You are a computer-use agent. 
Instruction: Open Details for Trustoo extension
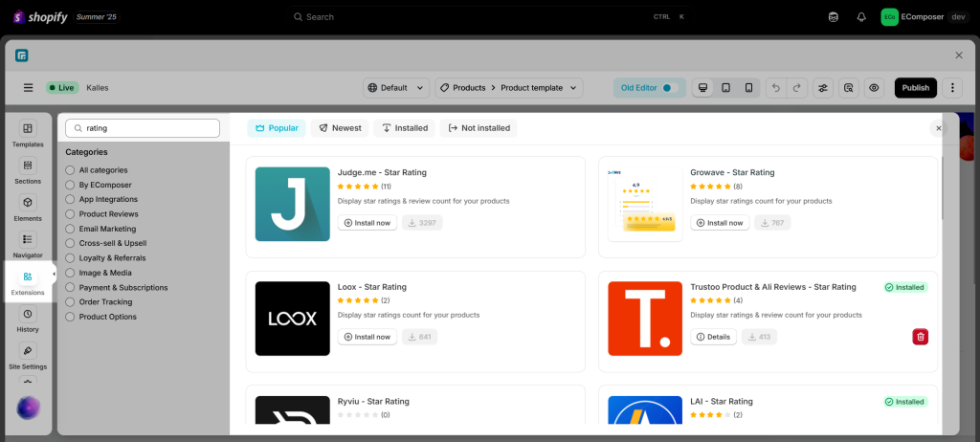713,337
